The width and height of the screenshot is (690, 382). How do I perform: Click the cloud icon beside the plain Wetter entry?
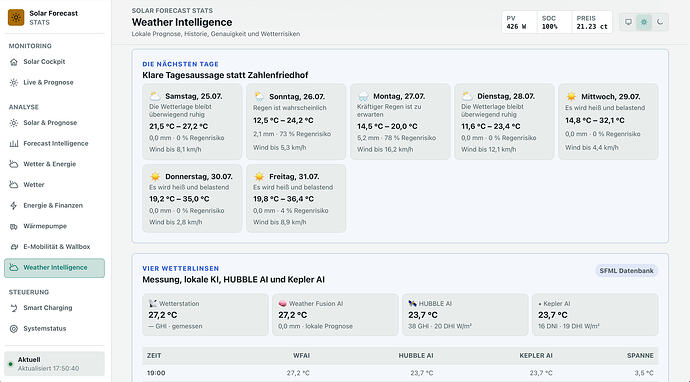pyautogui.click(x=14, y=185)
